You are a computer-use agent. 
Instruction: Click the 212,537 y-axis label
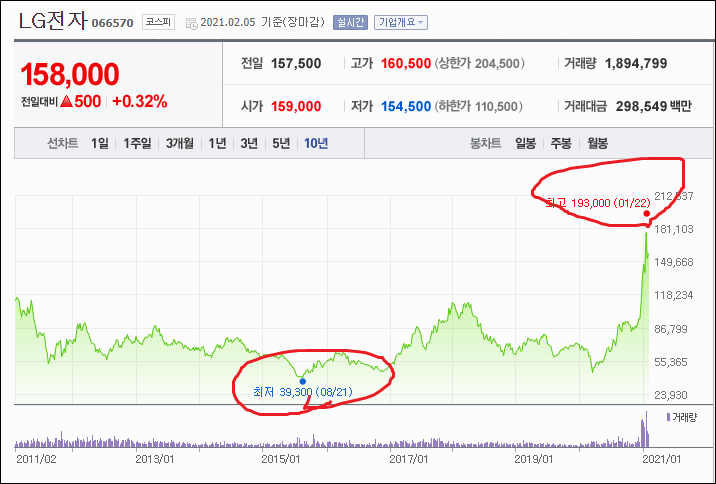coord(674,196)
